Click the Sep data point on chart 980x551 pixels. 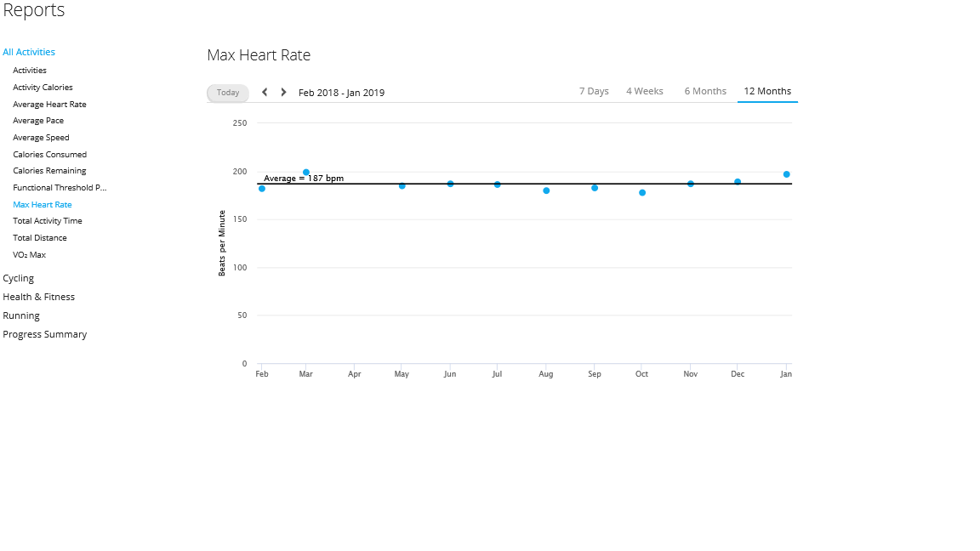595,188
